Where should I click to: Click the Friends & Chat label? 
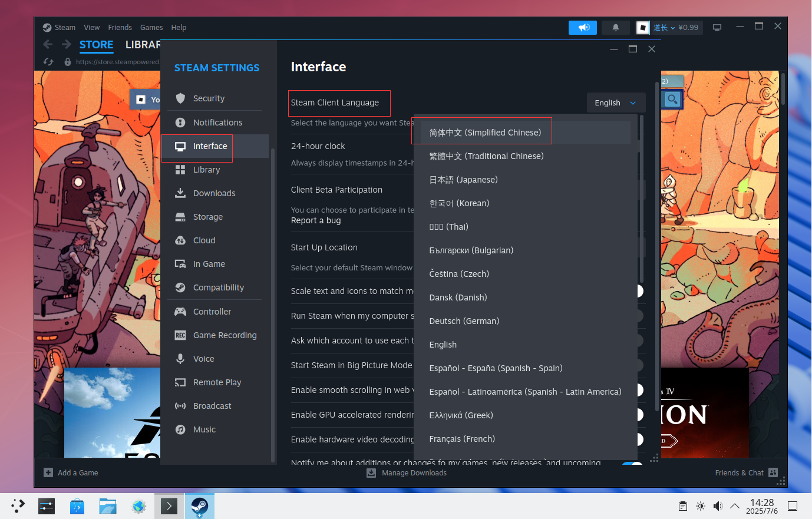739,472
